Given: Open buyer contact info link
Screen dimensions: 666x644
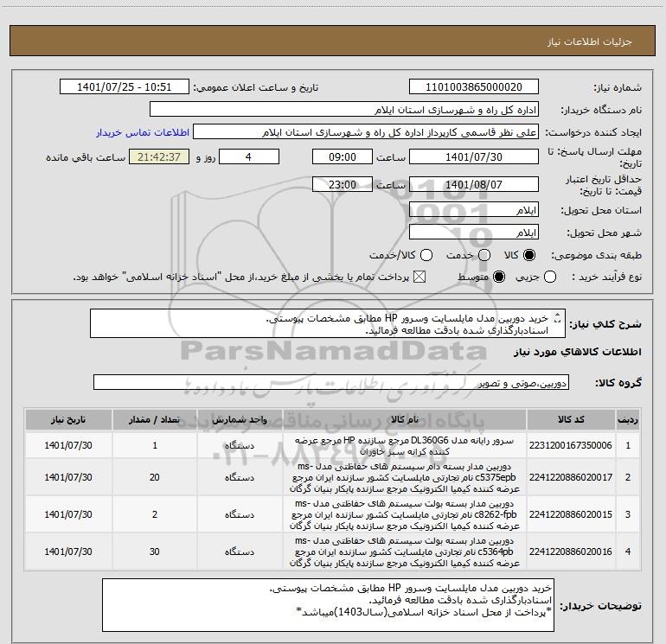Looking at the screenshot, I should (x=143, y=132).
